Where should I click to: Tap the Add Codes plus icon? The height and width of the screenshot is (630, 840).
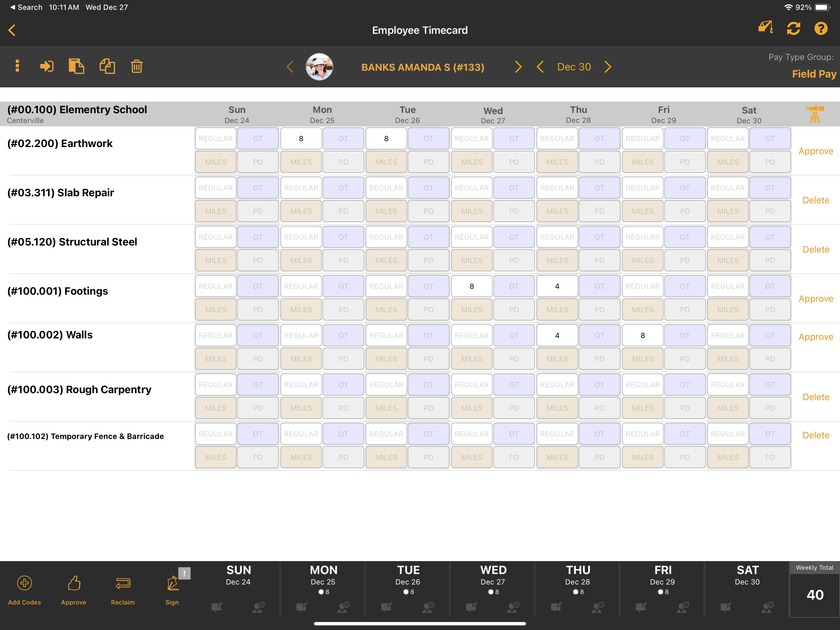point(24,583)
